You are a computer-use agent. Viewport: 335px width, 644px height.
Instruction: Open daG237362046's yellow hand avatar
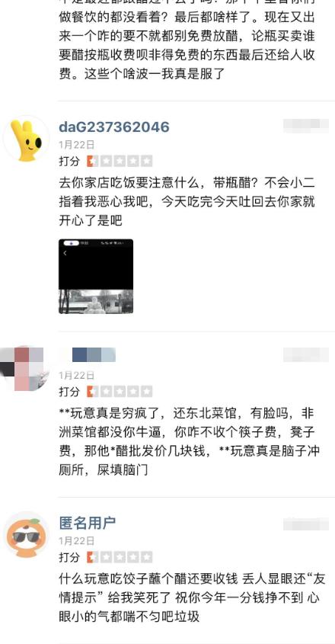(27, 140)
